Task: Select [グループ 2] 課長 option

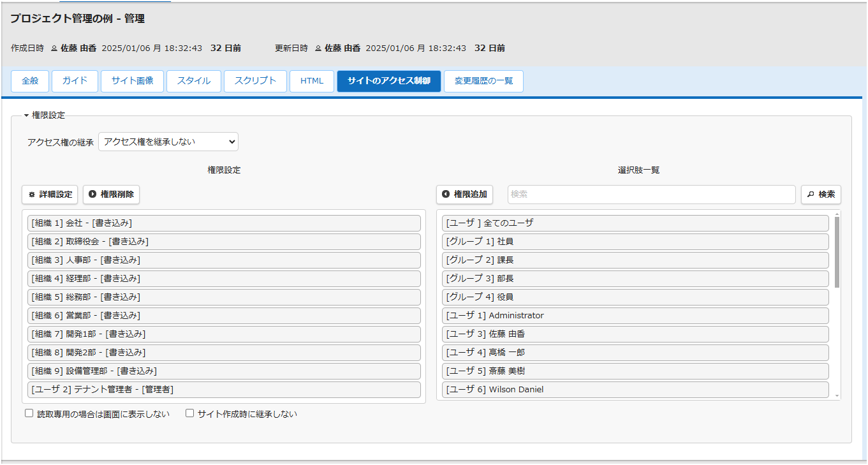Action: 635,260
